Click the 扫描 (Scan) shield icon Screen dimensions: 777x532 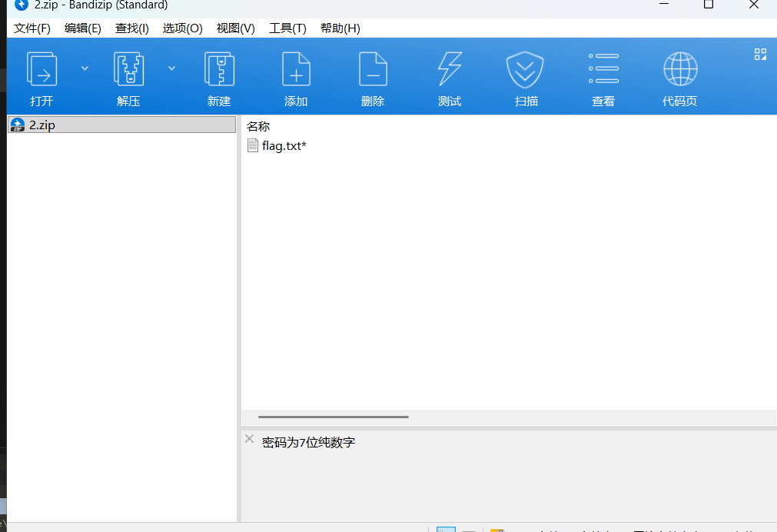pos(526,69)
